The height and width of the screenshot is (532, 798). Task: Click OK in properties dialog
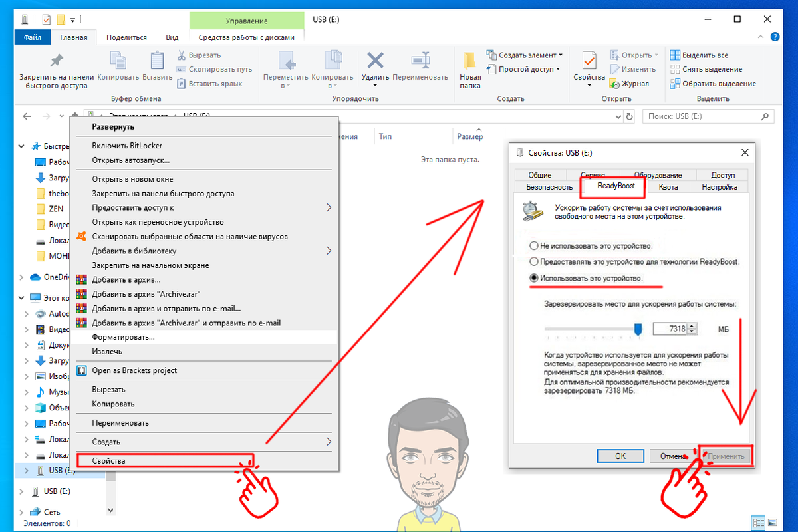[x=620, y=456]
